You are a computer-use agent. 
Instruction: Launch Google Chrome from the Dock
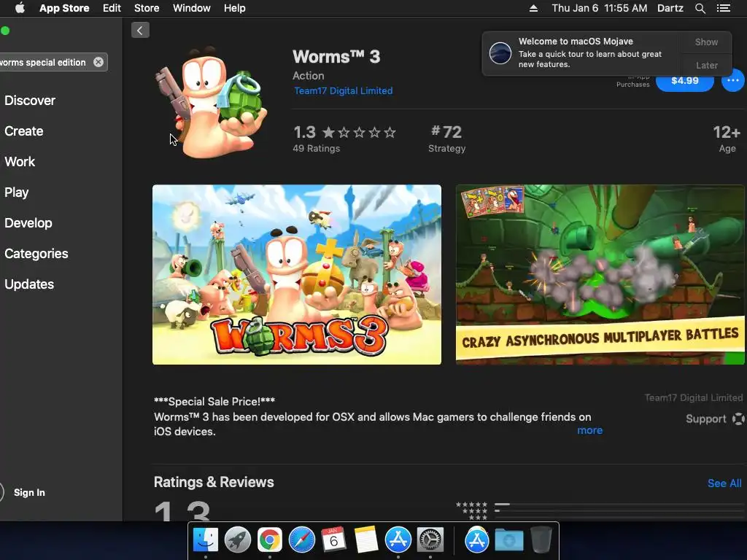[x=270, y=540]
